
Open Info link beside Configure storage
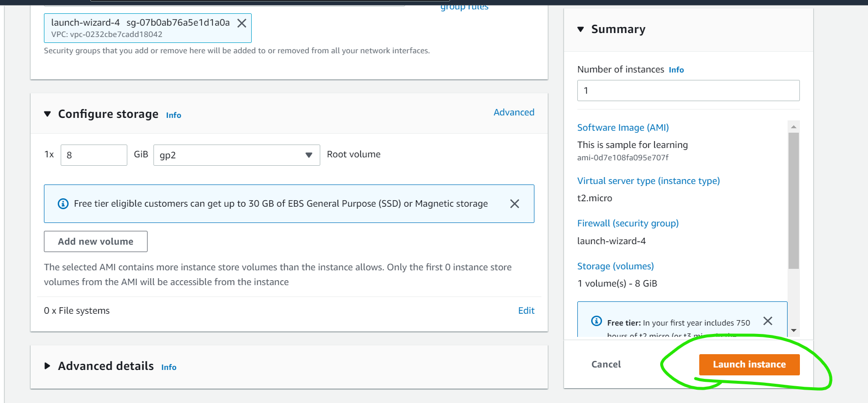(174, 115)
